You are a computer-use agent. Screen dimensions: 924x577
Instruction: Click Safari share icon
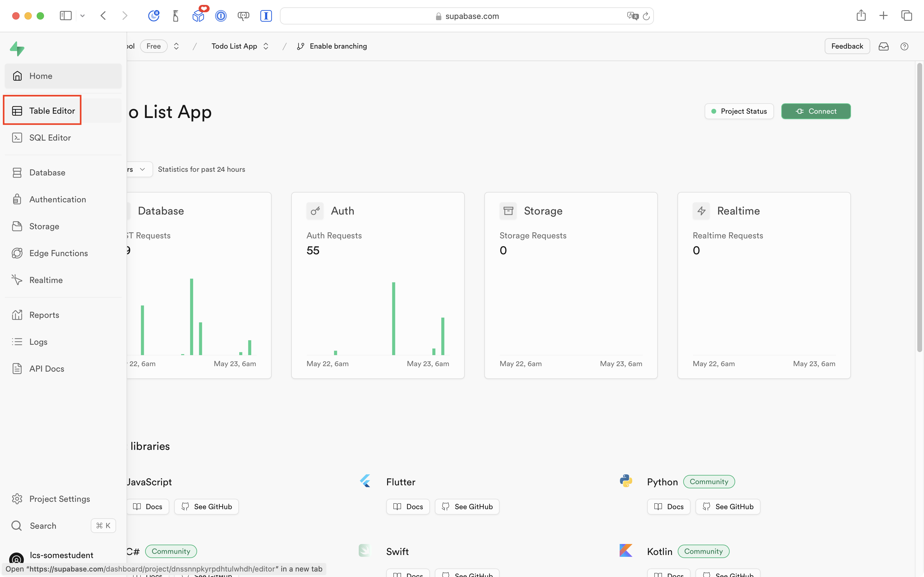coord(861,16)
